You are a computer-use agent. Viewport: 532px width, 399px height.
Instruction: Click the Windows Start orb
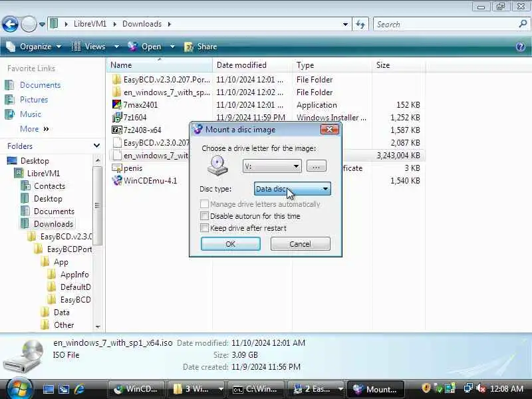[x=19, y=388]
